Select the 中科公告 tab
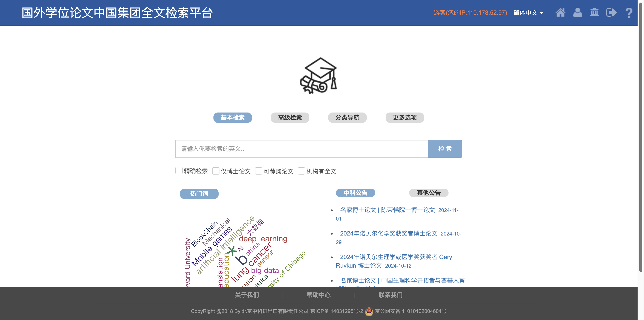This screenshot has height=320, width=644. pyautogui.click(x=355, y=193)
